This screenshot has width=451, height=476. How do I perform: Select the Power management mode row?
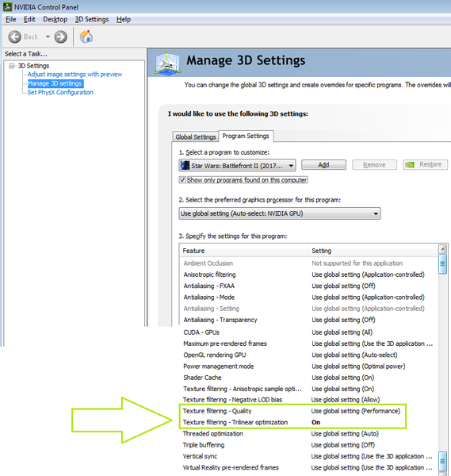(x=308, y=366)
